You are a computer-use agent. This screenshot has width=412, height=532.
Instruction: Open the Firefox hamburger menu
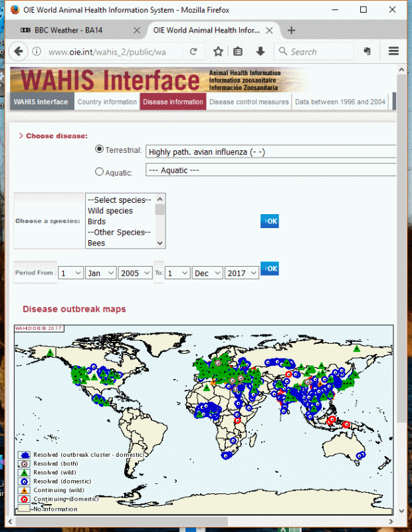coord(393,51)
